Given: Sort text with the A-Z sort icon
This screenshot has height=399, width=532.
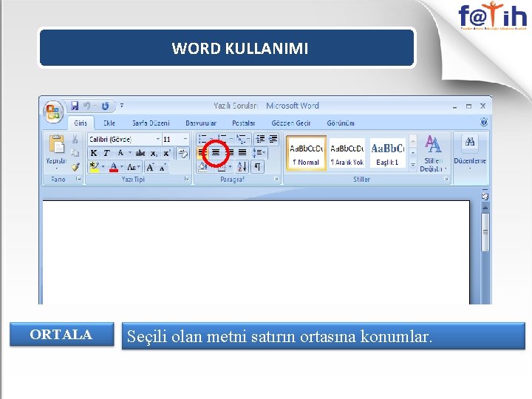Looking at the screenshot, I should point(242,167).
